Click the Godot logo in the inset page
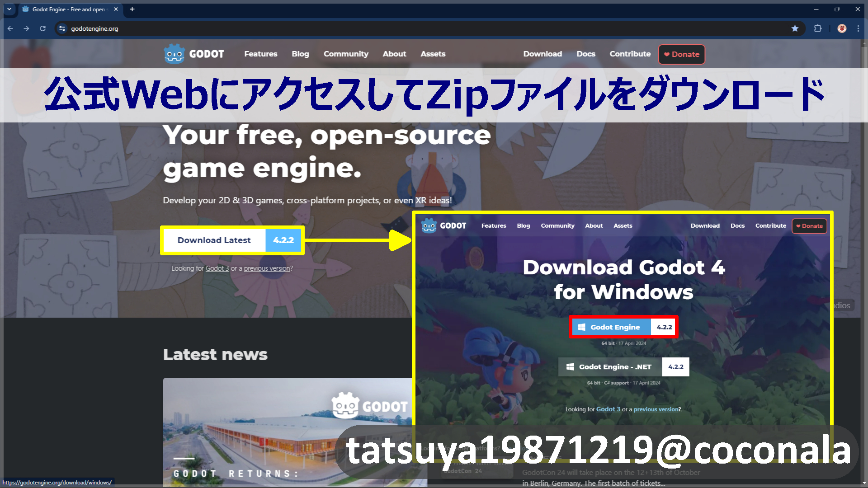The height and width of the screenshot is (488, 868). [443, 225]
